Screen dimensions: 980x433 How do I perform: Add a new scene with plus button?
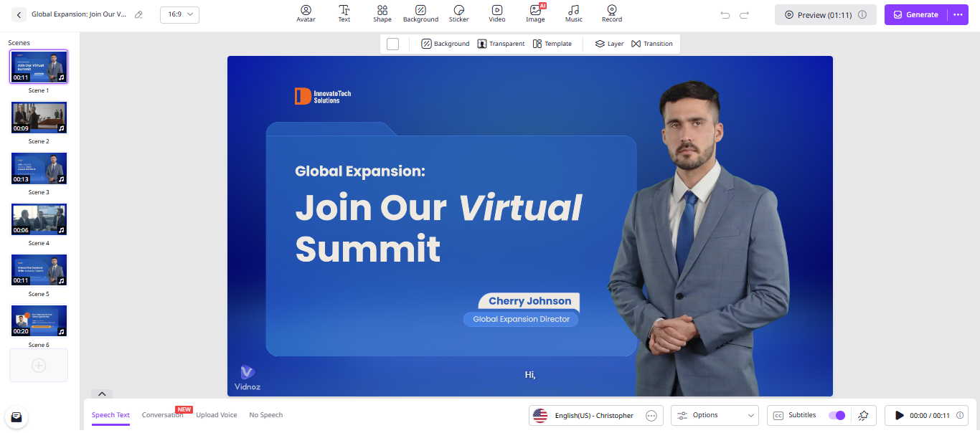coord(39,366)
